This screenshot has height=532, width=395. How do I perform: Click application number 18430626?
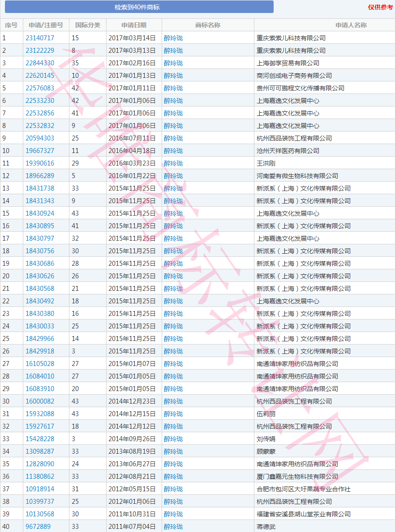coord(40,276)
